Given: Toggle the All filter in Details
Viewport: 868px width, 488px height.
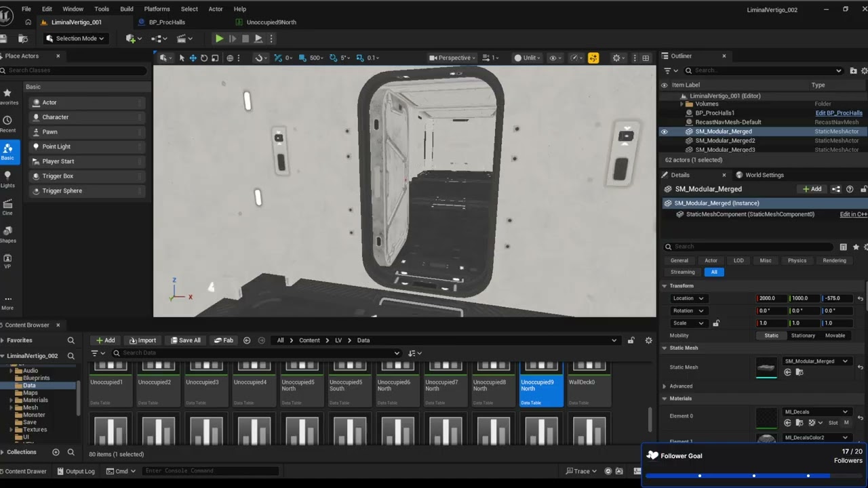Looking at the screenshot, I should 714,272.
